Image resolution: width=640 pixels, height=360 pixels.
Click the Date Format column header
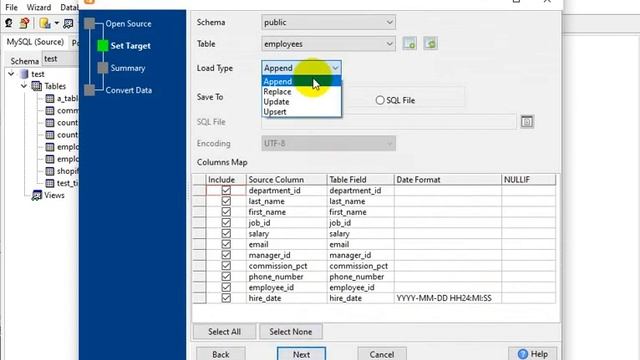point(447,180)
